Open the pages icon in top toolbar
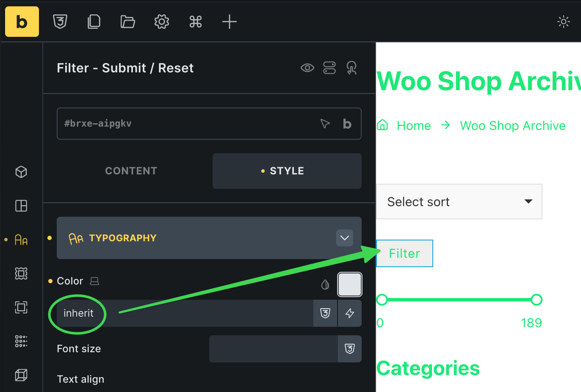This screenshot has width=581, height=392. [94, 22]
